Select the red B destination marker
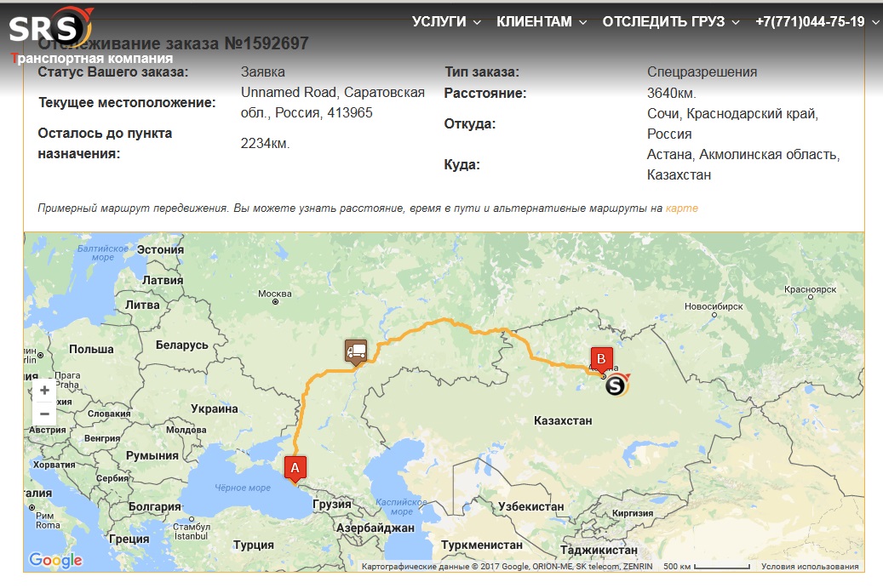 click(601, 360)
